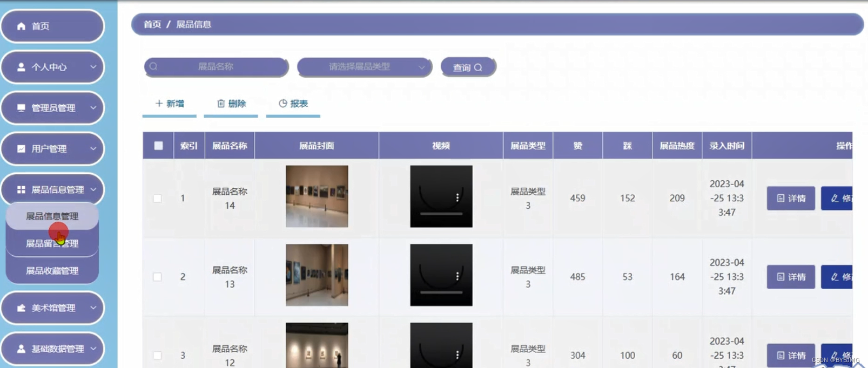Click the 报表 report button
The height and width of the screenshot is (368, 868).
pyautogui.click(x=293, y=104)
